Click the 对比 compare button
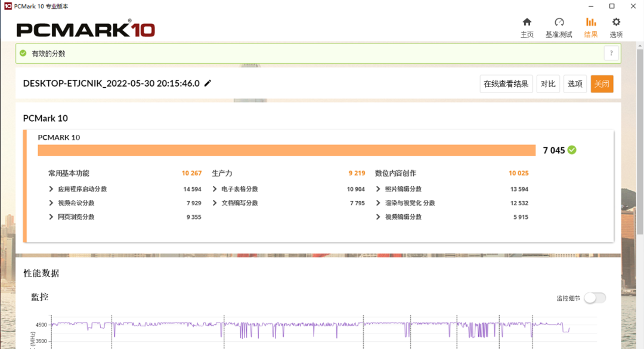The height and width of the screenshot is (349, 644). pos(548,84)
